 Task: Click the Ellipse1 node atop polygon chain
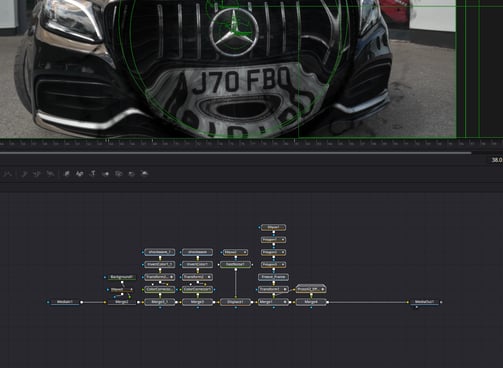[273, 227]
